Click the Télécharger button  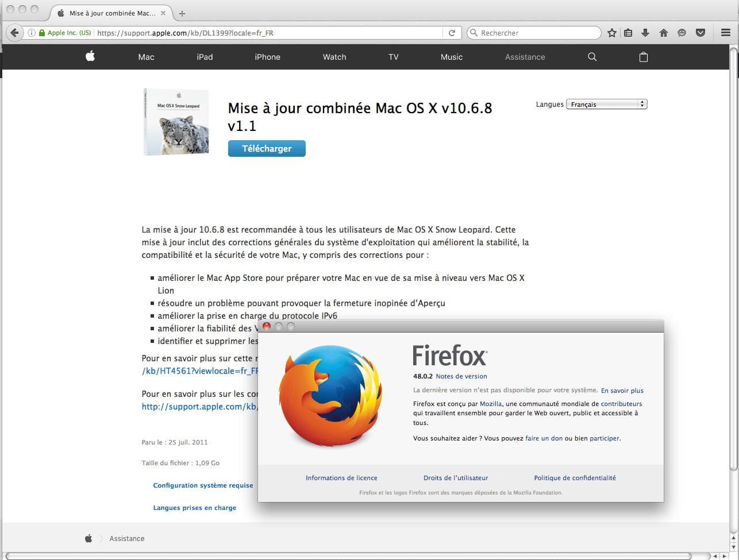tap(267, 148)
